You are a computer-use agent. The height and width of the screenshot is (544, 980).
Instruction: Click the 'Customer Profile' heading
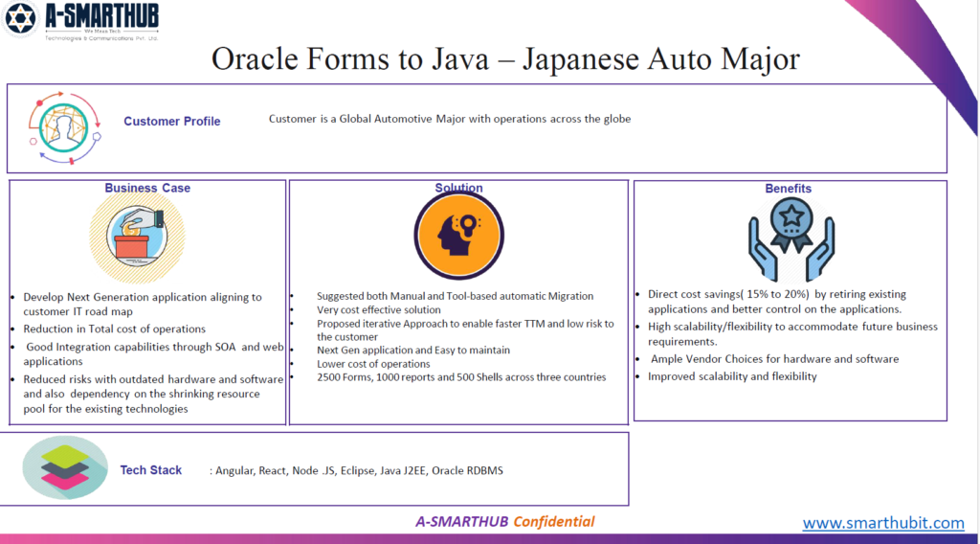(x=172, y=122)
